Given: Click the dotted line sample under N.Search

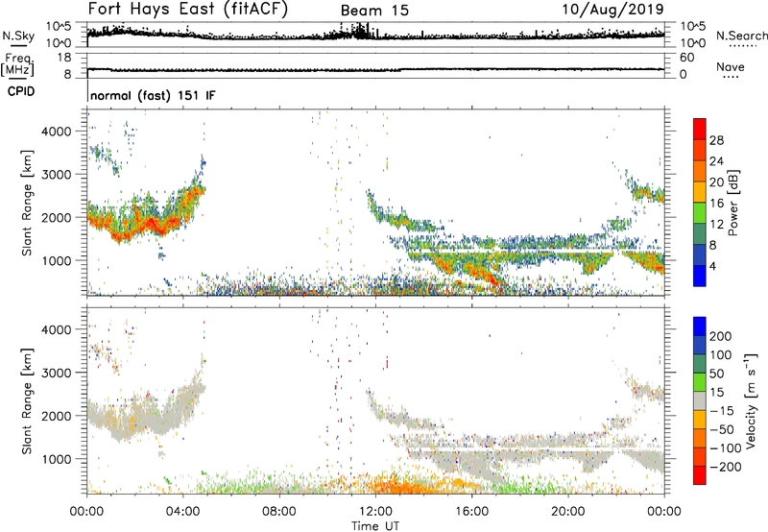Looking at the screenshot, I should 743,45.
